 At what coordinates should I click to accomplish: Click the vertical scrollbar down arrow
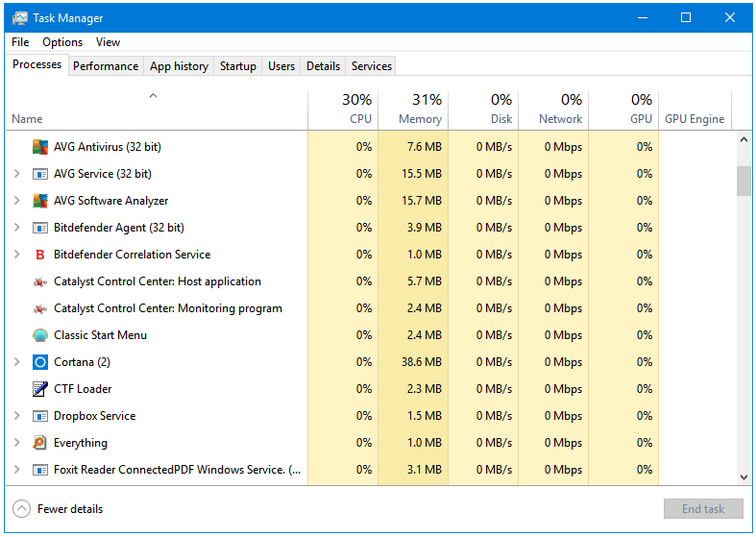744,476
